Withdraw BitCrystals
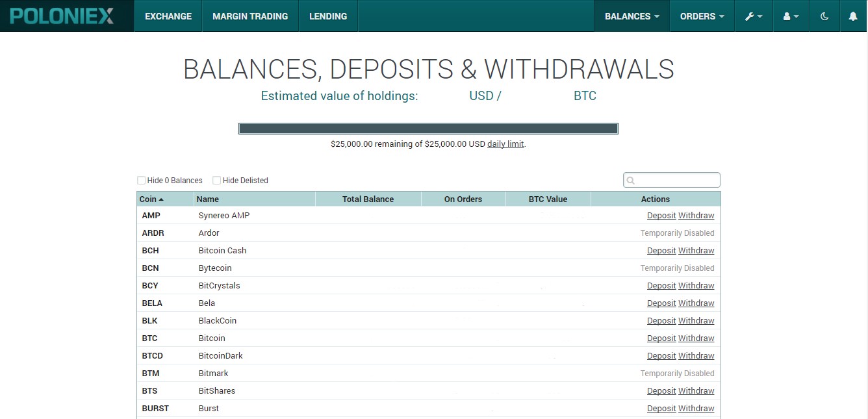The height and width of the screenshot is (419, 868). tap(696, 286)
